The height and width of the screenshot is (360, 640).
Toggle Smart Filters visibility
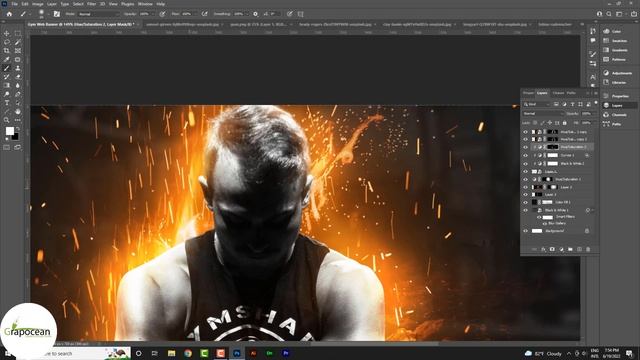tap(539, 217)
